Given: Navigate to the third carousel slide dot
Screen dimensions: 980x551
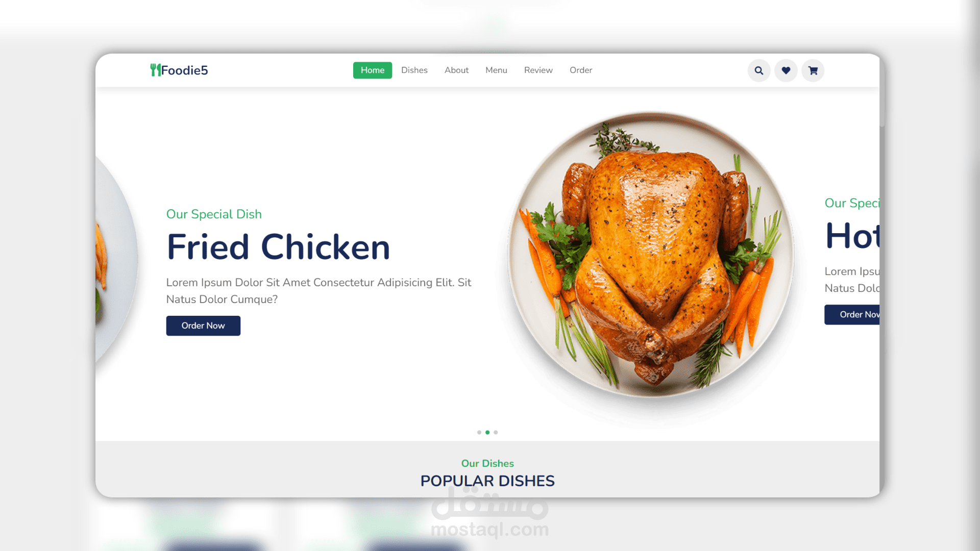Looking at the screenshot, I should tap(496, 431).
